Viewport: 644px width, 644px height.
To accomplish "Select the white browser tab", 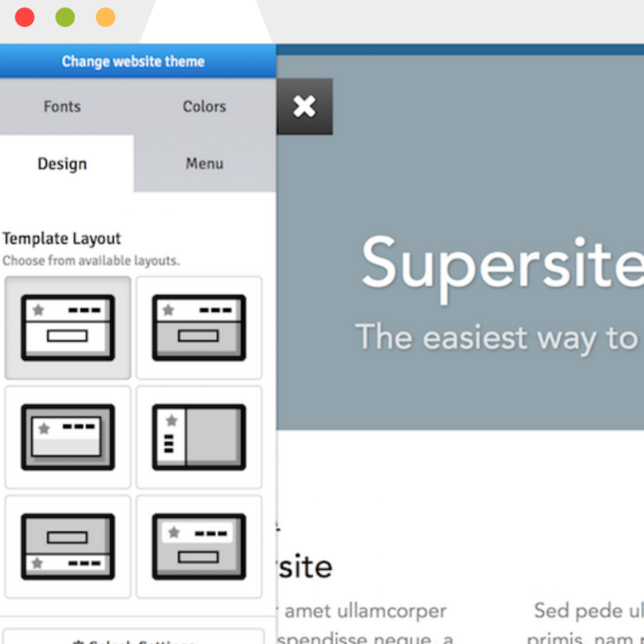I will (x=206, y=22).
